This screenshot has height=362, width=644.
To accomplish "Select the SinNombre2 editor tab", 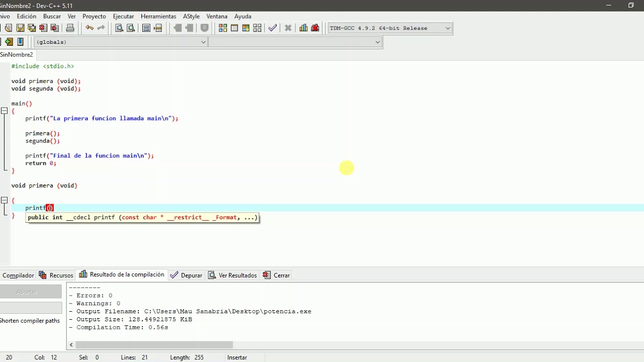I will [17, 55].
